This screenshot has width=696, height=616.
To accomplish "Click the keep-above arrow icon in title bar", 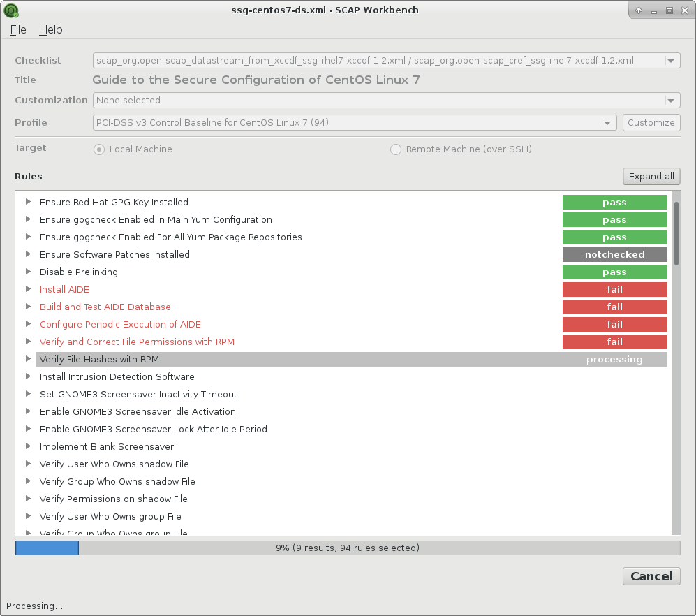I will click(639, 10).
